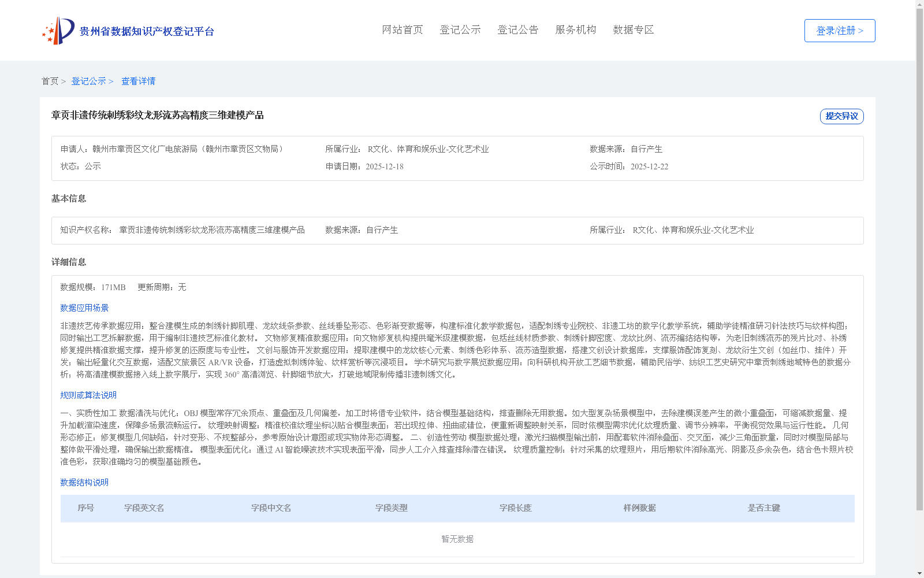Go to 网站首页 in the navigation
This screenshot has height=578, width=924.
click(x=403, y=29)
